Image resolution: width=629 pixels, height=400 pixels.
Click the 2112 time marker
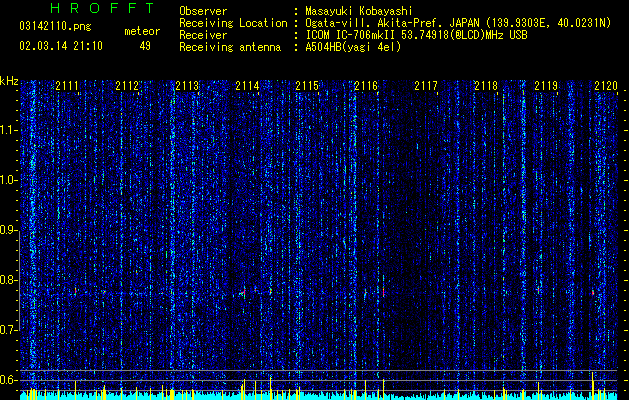click(127, 85)
